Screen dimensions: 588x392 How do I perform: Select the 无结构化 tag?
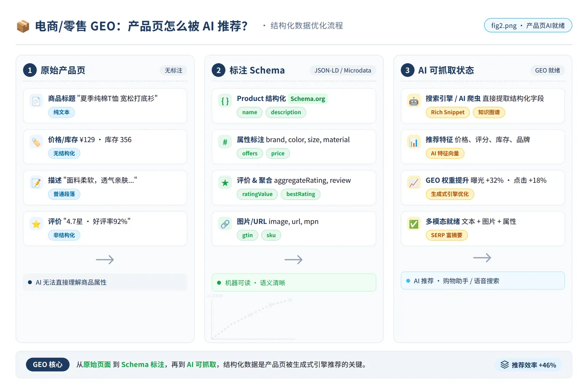pos(64,153)
